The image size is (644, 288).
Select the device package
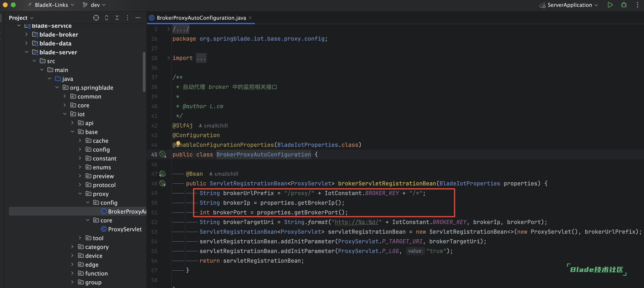(94, 255)
